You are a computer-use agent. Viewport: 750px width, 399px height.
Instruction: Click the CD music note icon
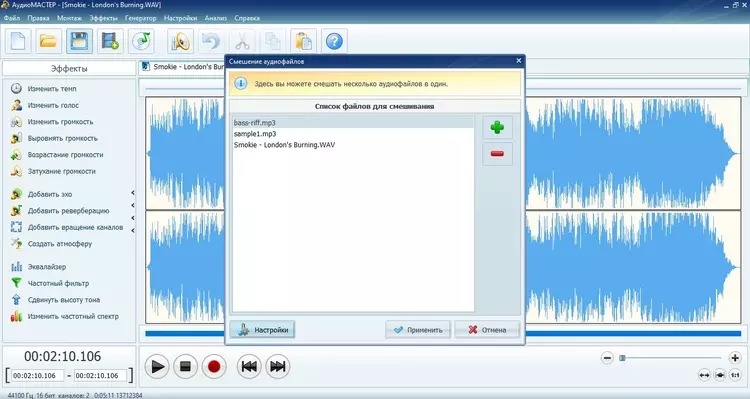point(141,41)
